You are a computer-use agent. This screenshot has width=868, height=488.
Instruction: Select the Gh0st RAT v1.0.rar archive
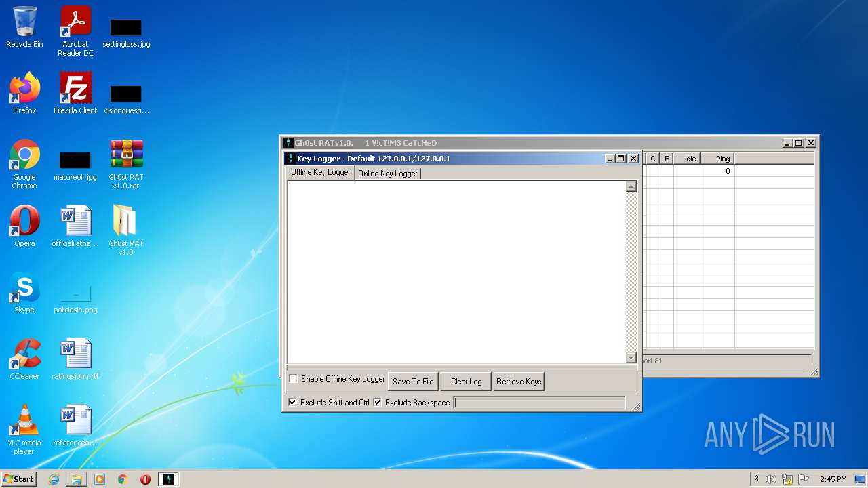tap(126, 164)
